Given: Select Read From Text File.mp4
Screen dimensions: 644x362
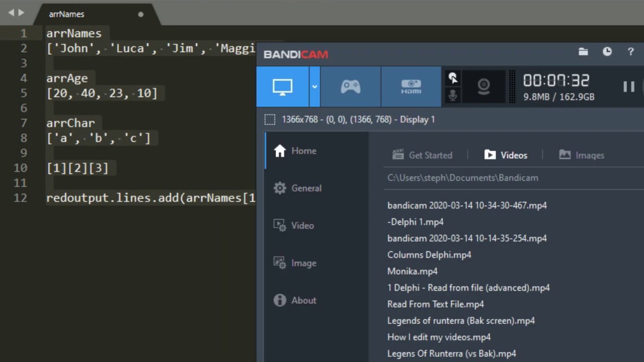Looking at the screenshot, I should [x=436, y=304].
